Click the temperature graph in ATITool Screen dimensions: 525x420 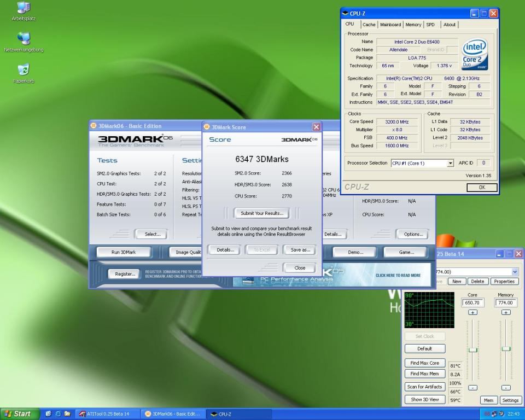tap(429, 310)
